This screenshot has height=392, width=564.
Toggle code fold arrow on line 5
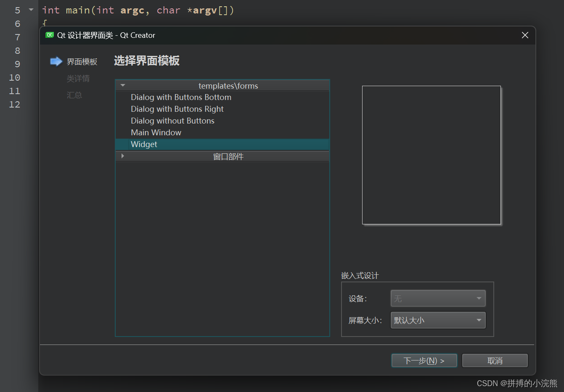pyautogui.click(x=31, y=10)
